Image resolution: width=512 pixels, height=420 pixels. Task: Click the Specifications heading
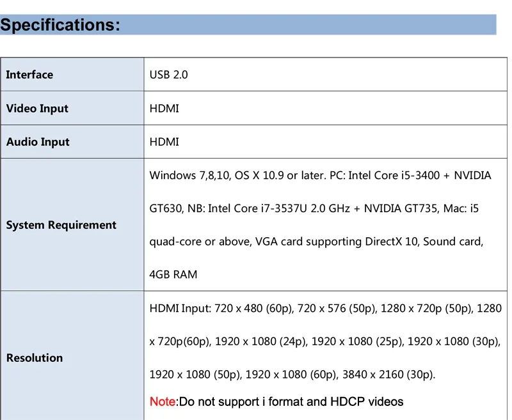pos(60,25)
